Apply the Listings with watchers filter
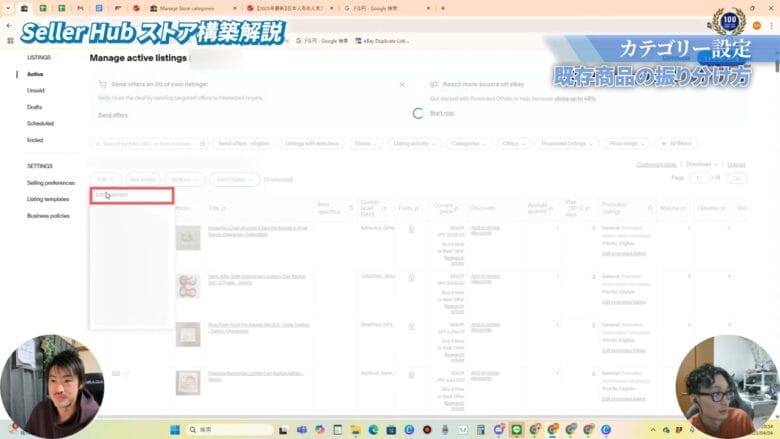780x439 pixels. click(x=312, y=144)
